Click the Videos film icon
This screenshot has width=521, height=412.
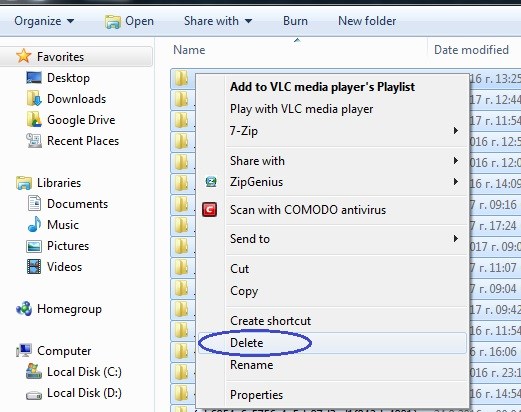tap(34, 267)
